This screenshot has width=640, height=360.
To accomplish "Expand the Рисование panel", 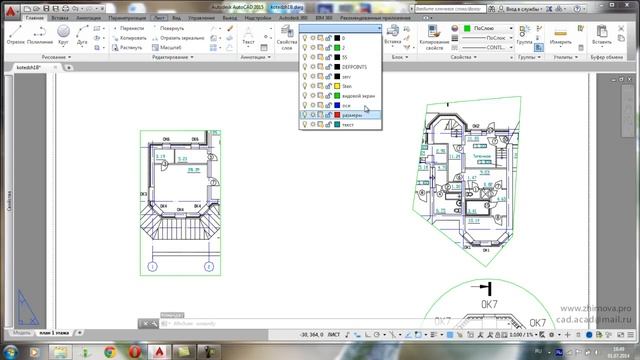I will coord(56,57).
